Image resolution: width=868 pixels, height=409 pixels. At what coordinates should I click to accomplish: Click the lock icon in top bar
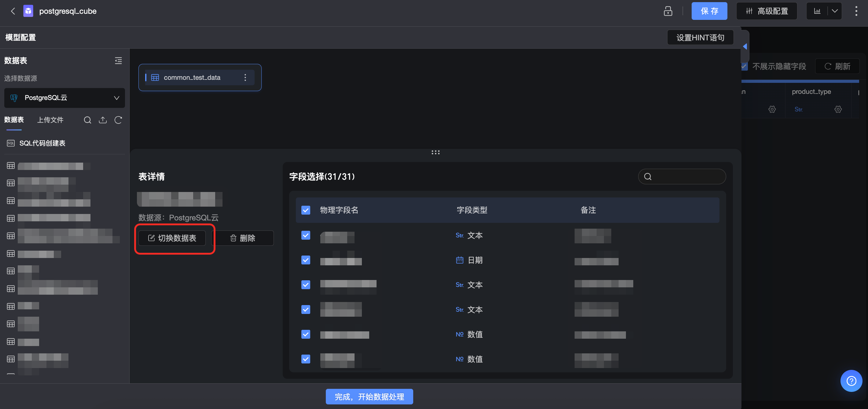(668, 11)
